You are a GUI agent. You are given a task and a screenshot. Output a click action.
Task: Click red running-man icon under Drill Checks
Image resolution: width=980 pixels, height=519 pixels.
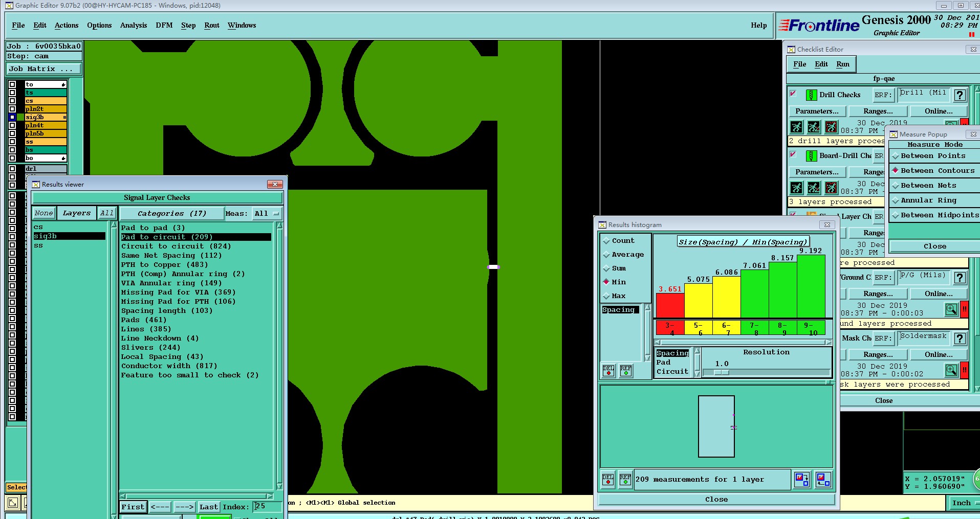[831, 127]
